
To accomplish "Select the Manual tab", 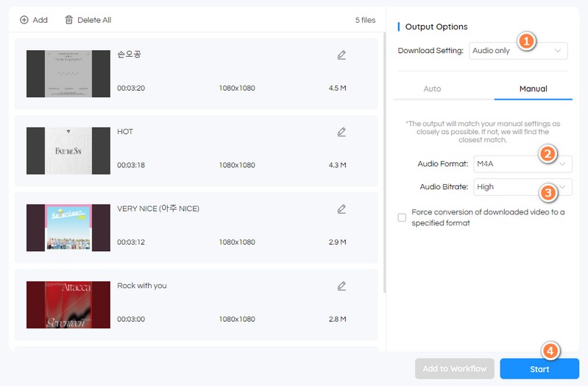I will pyautogui.click(x=533, y=88).
